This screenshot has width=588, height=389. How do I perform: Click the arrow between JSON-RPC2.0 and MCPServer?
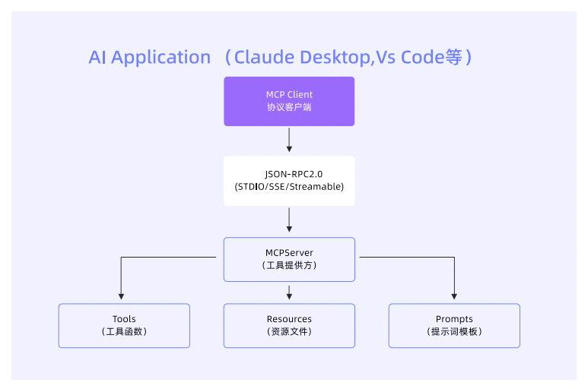click(x=289, y=220)
